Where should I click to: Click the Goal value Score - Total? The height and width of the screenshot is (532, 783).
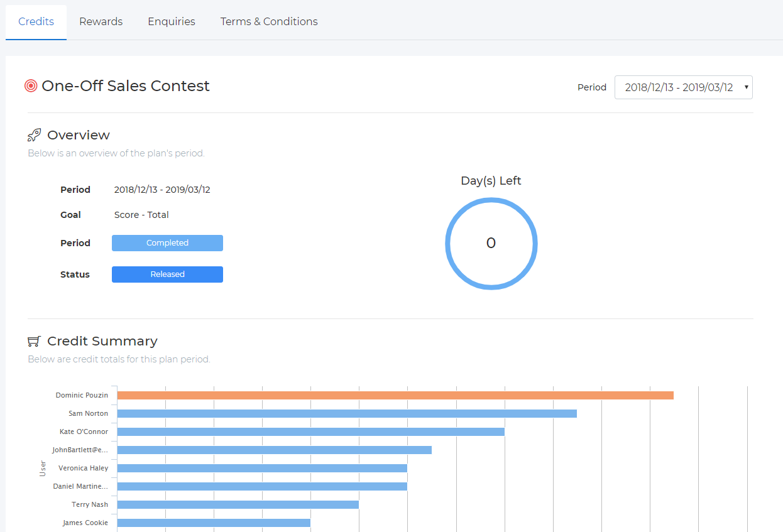click(141, 214)
